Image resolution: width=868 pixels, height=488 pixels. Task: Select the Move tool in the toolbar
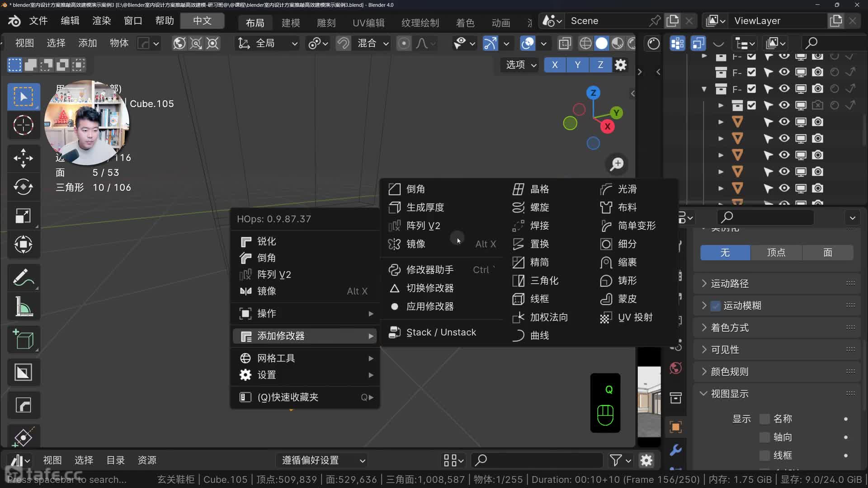pos(23,158)
